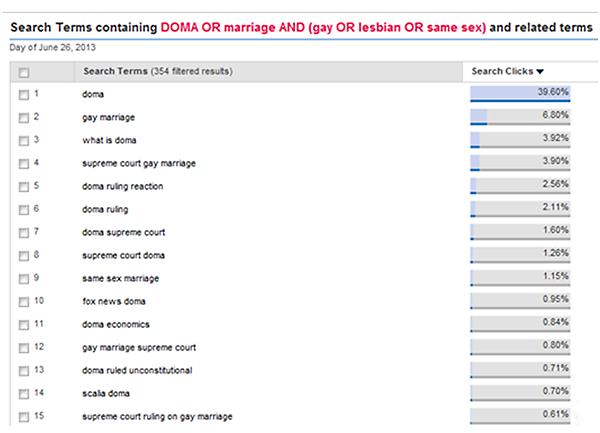600x433 pixels.
Task: Mark the scalia doma row checkbox
Action: coord(24,393)
